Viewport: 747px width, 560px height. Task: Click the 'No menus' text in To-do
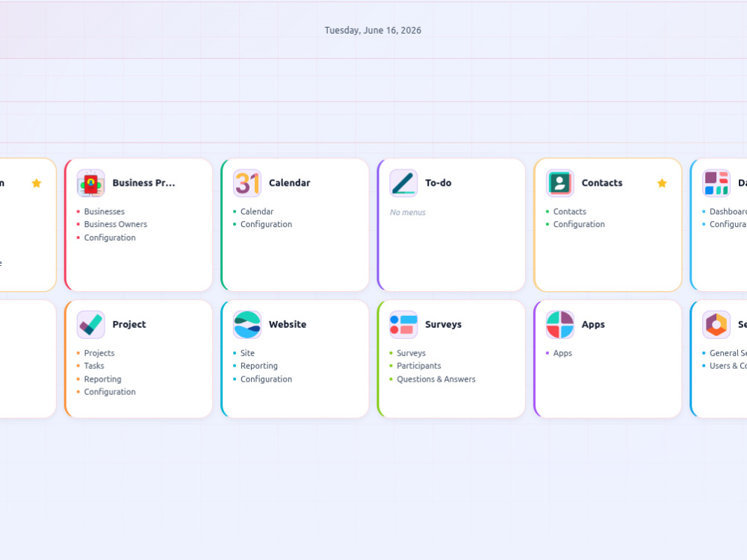click(407, 212)
